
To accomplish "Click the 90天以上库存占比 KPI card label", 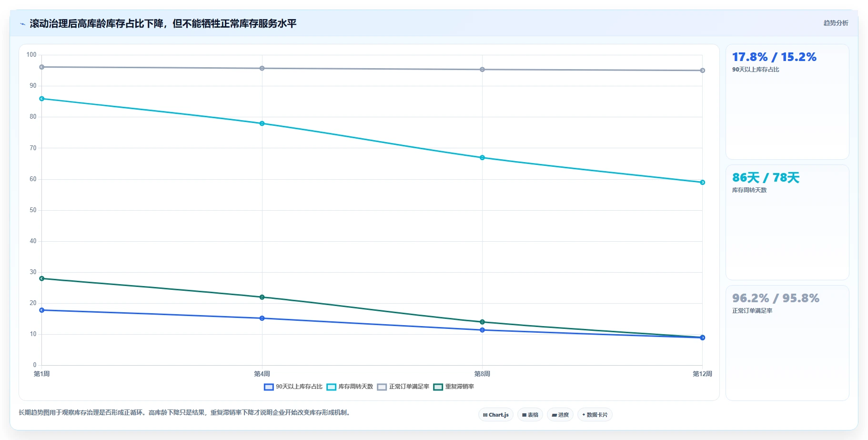I will (x=756, y=70).
